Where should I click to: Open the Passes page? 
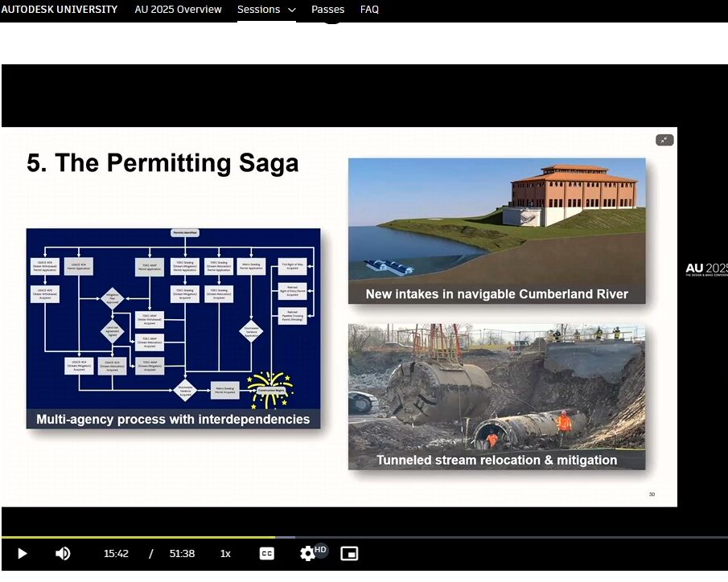pyautogui.click(x=327, y=10)
